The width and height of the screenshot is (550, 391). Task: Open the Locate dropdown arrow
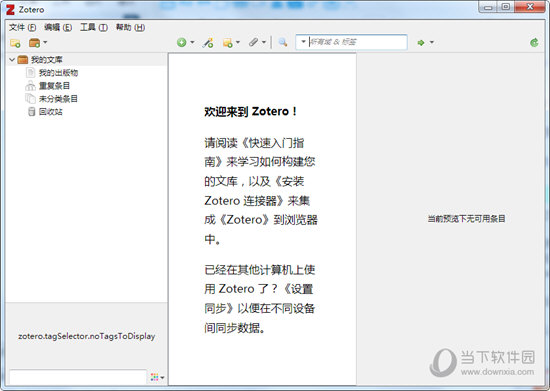[x=432, y=42]
